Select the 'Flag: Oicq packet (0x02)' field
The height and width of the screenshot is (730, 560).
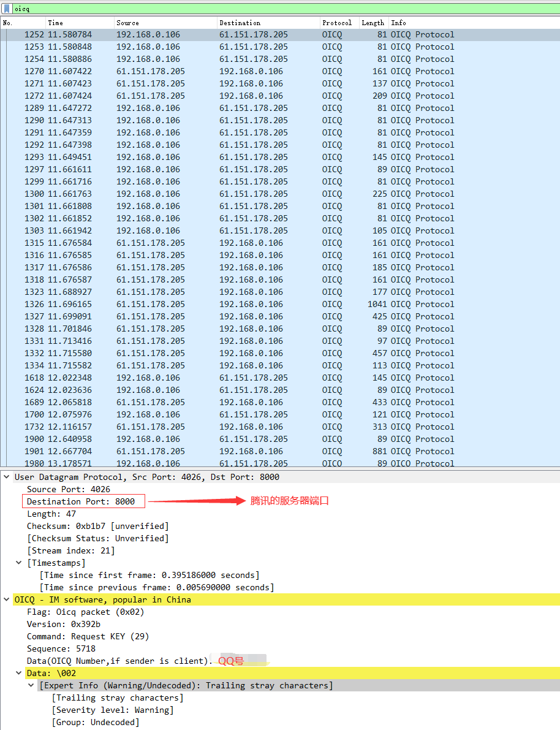point(86,612)
